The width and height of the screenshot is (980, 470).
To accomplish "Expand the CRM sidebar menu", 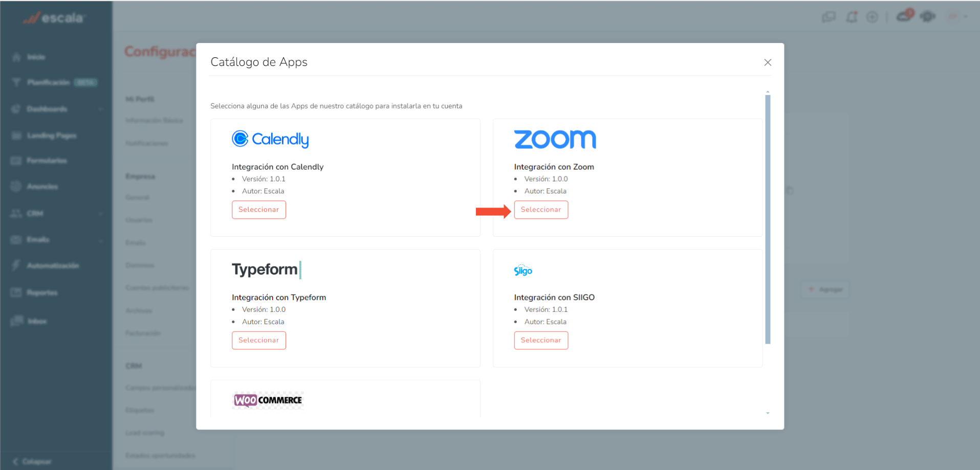I will (56, 213).
